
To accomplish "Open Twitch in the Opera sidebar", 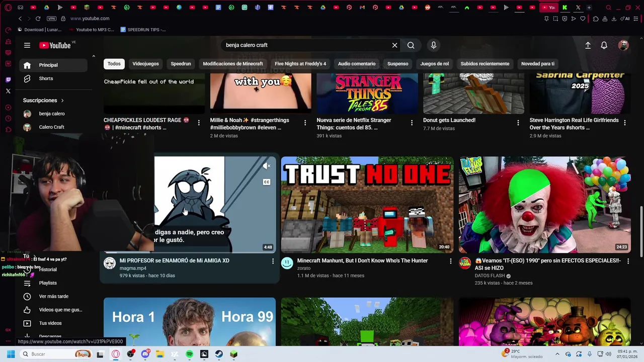I will [8, 80].
